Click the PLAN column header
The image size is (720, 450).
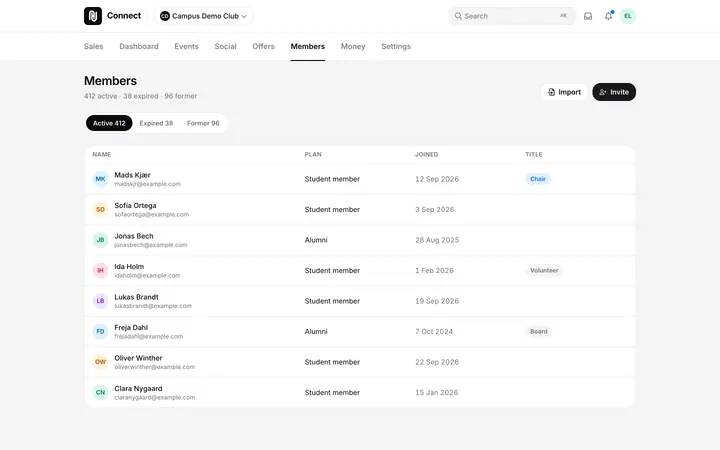(313, 154)
